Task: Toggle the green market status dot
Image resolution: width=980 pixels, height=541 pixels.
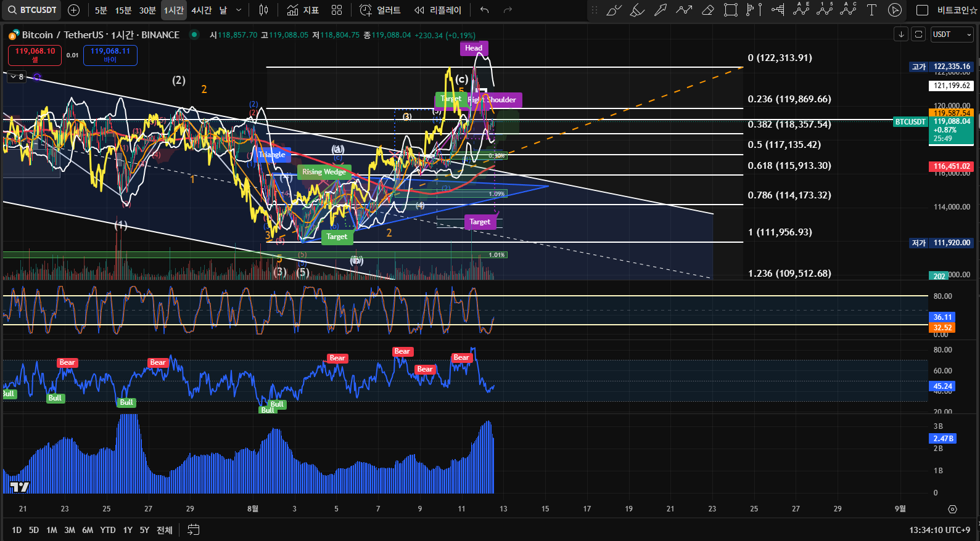Action: [194, 35]
